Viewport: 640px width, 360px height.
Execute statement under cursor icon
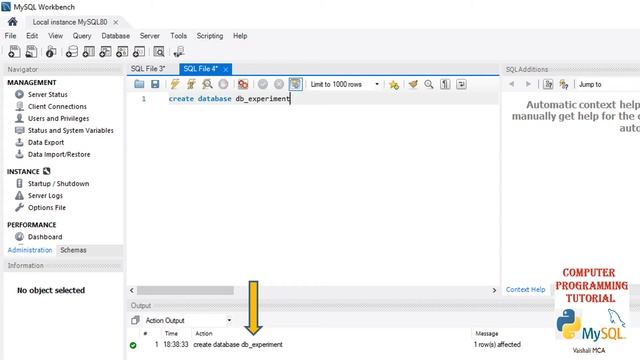191,84
